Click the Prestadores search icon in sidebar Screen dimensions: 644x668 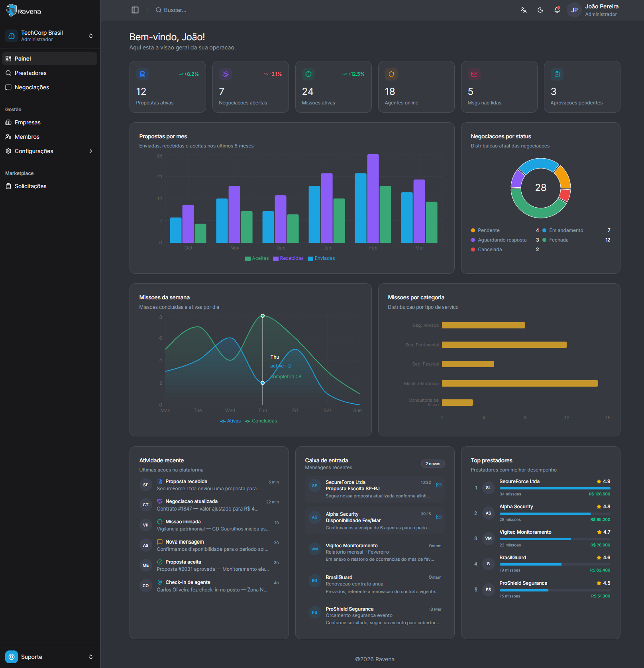tap(8, 73)
